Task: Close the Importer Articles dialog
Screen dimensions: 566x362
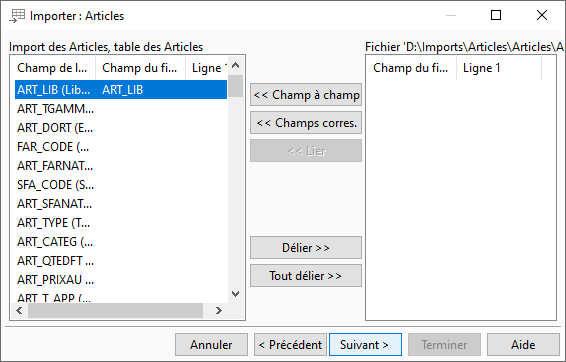Action: [541, 15]
